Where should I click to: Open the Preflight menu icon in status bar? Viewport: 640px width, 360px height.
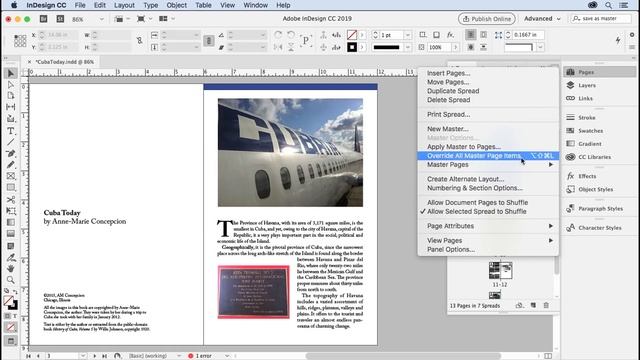(227, 356)
